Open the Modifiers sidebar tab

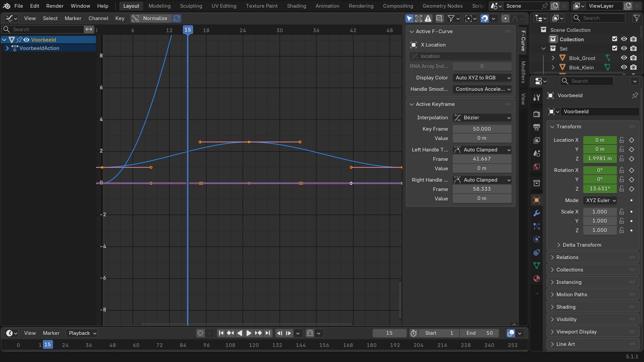tap(523, 72)
